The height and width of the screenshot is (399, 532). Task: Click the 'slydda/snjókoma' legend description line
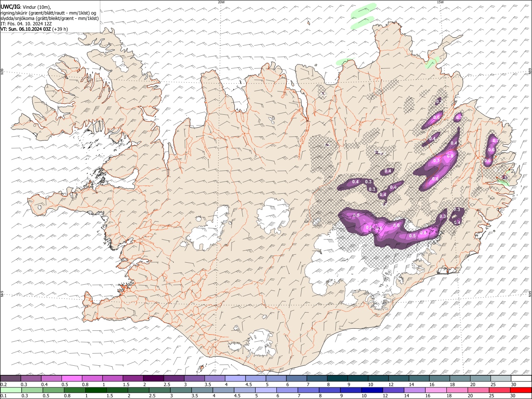[x=49, y=18]
